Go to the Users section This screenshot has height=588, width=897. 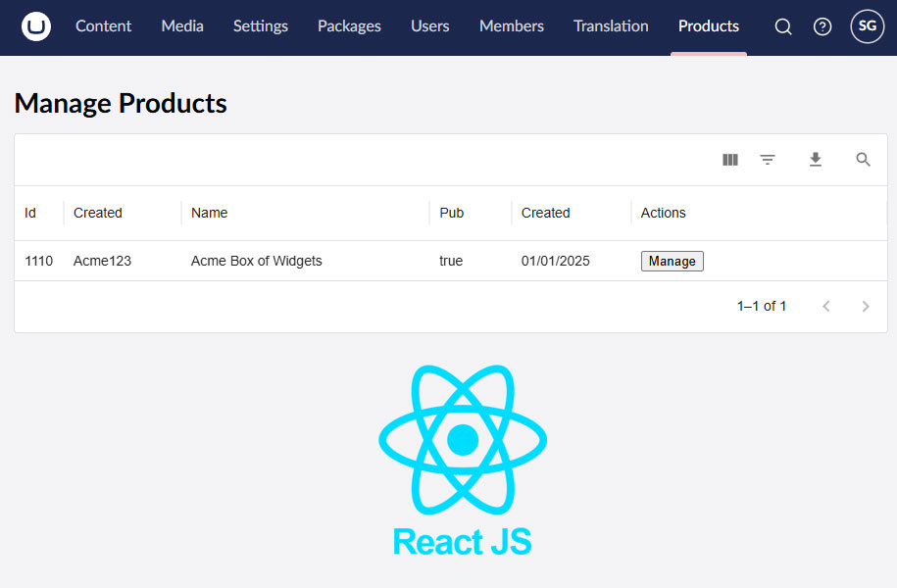[429, 26]
